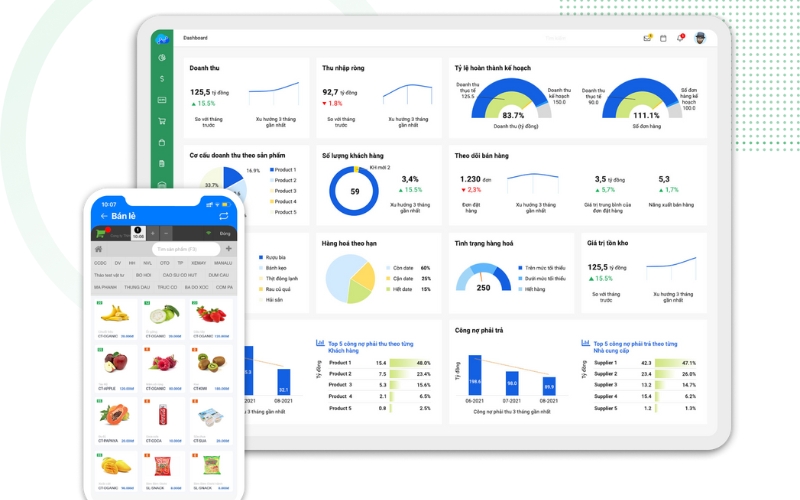Tap the home icon in the phone app
The width and height of the screenshot is (800, 500).
tap(98, 249)
